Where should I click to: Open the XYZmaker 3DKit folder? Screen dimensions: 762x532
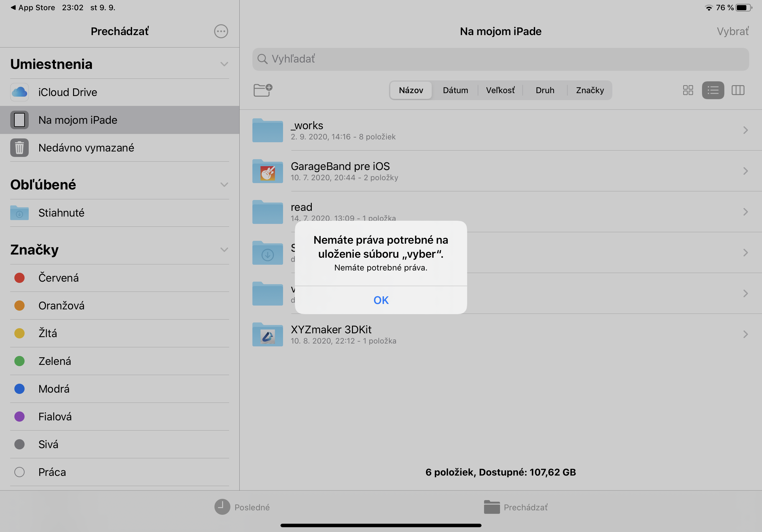pos(331,334)
